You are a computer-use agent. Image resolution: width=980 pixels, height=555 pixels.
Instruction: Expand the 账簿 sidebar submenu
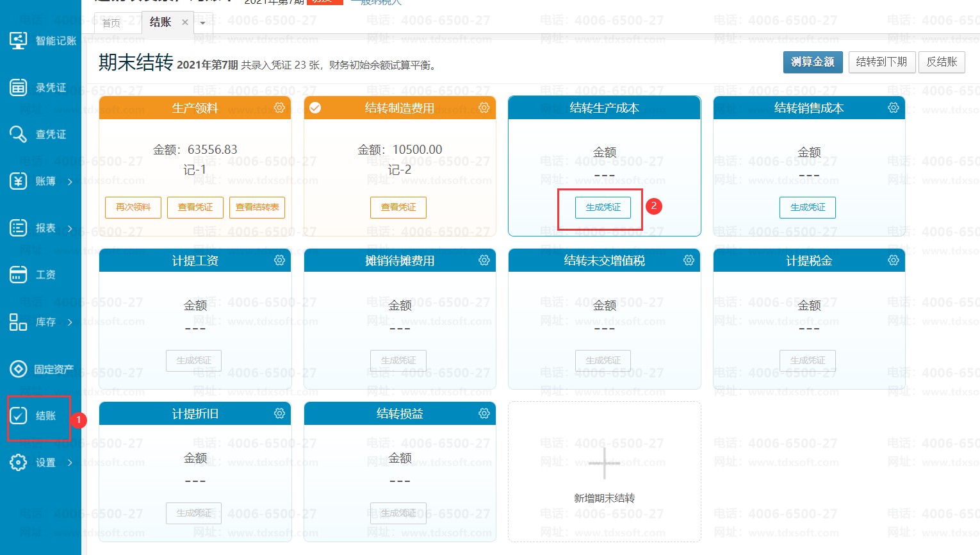point(70,182)
